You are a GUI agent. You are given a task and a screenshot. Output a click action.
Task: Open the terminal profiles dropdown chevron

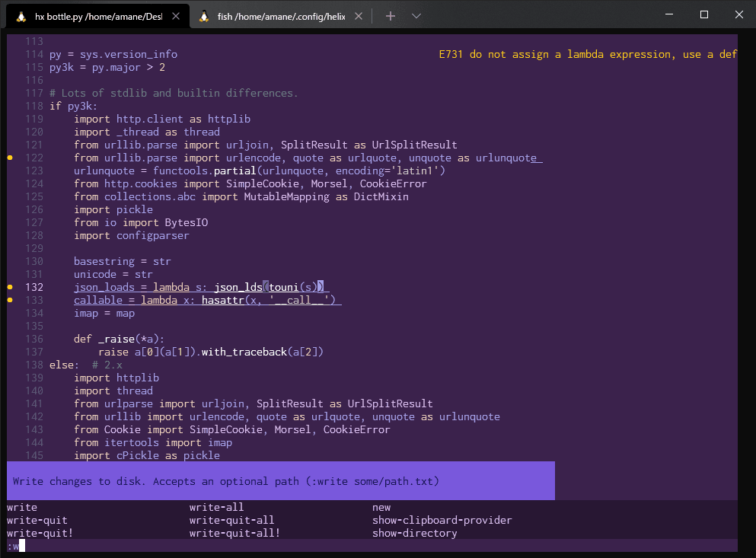[416, 16]
